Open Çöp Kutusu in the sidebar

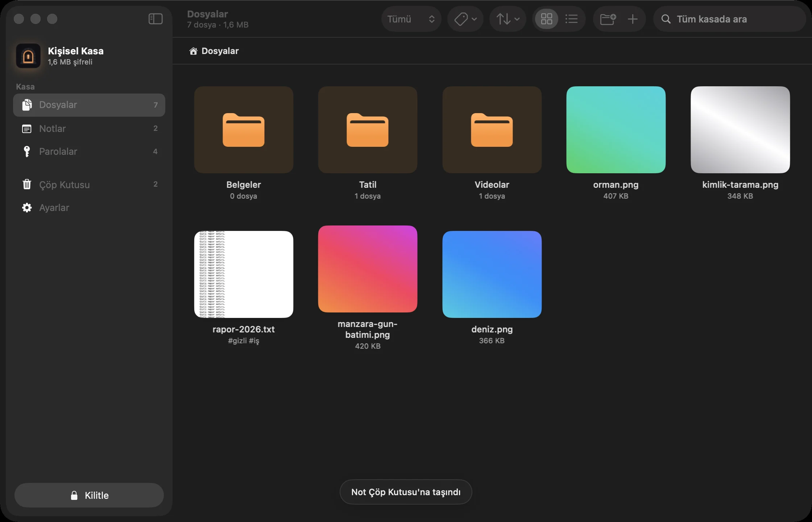point(89,185)
